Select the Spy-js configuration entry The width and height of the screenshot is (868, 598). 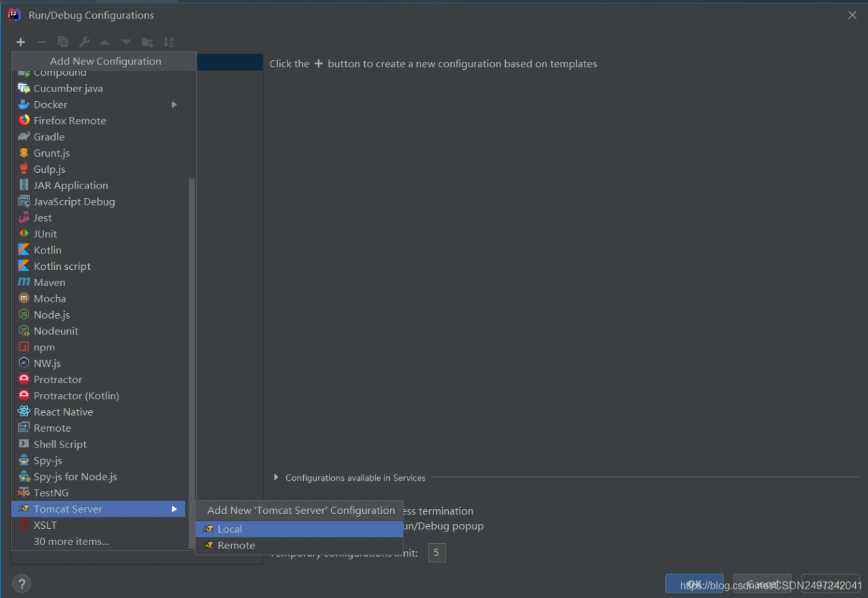98,461
